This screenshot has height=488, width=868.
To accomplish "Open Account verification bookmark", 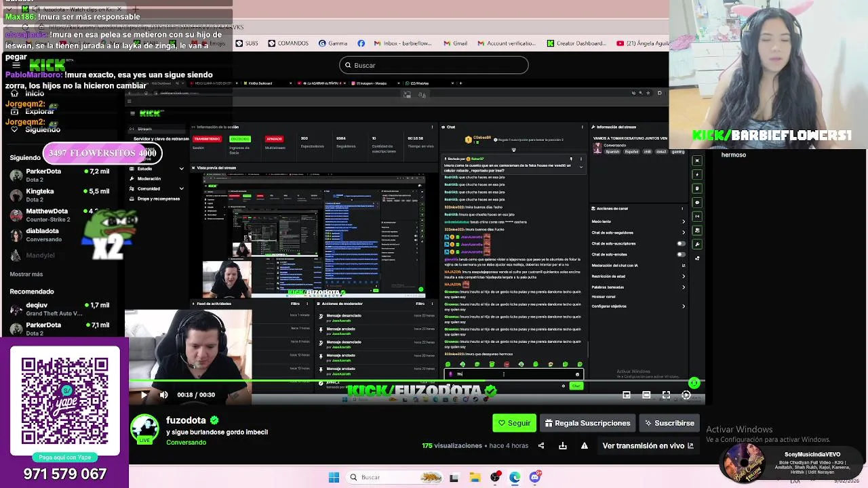I will tap(507, 43).
